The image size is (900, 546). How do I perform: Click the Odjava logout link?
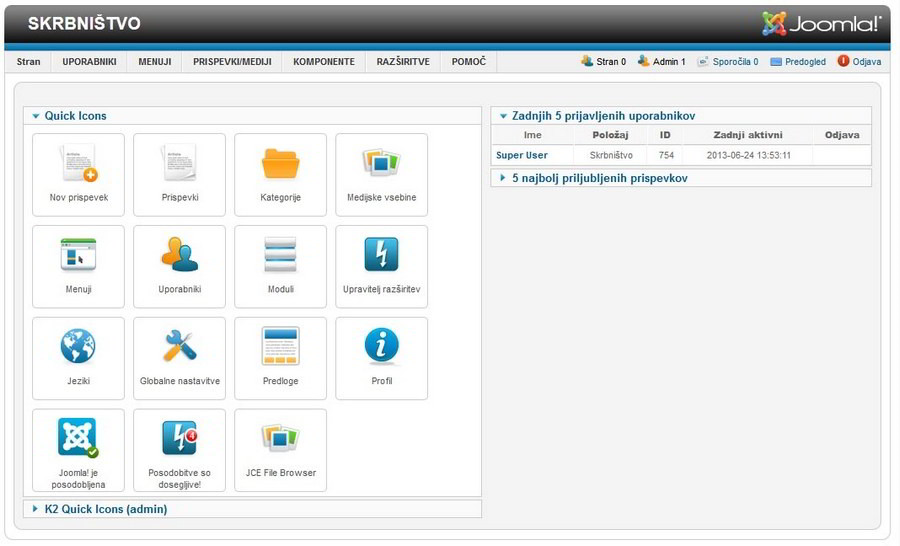tap(866, 62)
